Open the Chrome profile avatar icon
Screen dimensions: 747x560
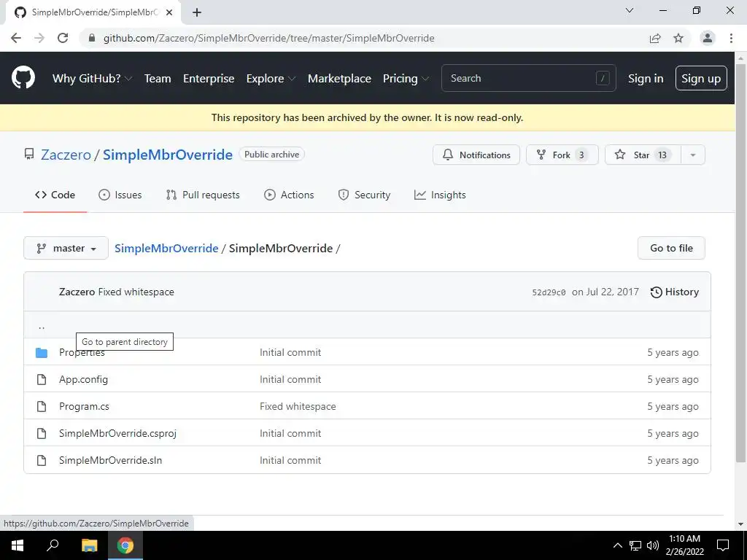point(708,38)
